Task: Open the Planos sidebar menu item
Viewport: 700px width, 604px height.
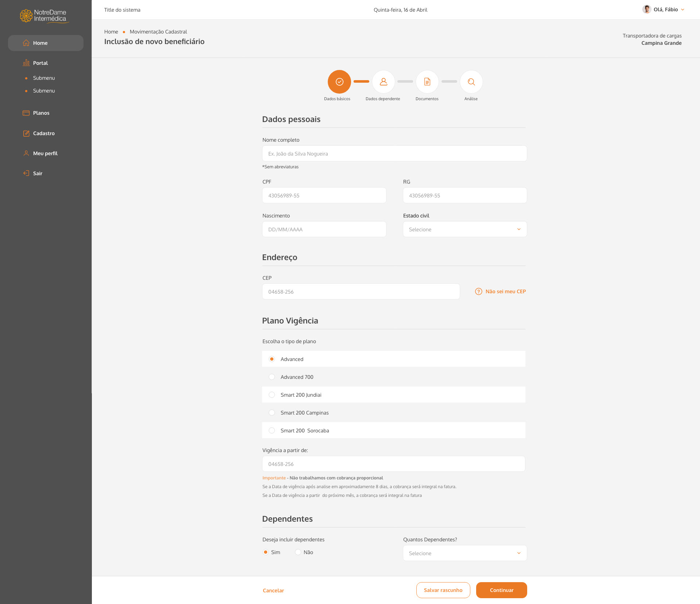Action: pos(41,113)
